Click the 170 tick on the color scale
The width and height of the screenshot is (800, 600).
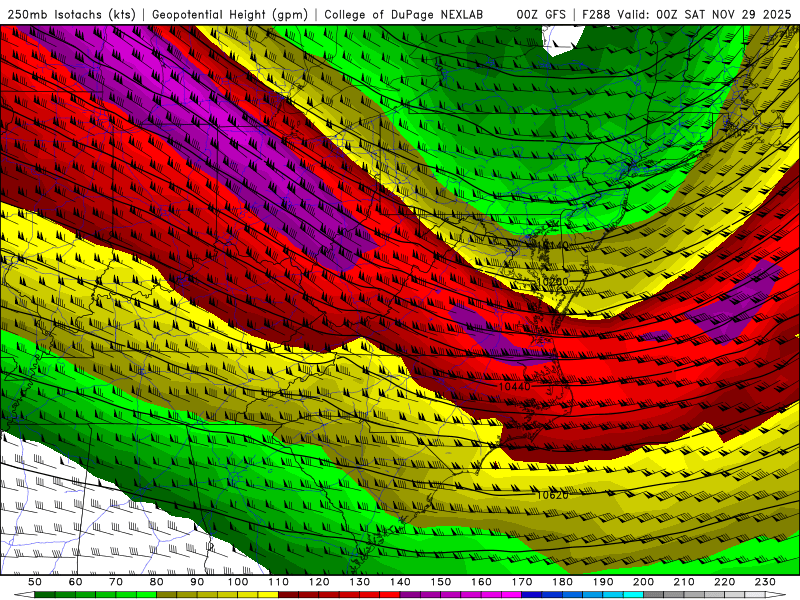pyautogui.click(x=521, y=582)
